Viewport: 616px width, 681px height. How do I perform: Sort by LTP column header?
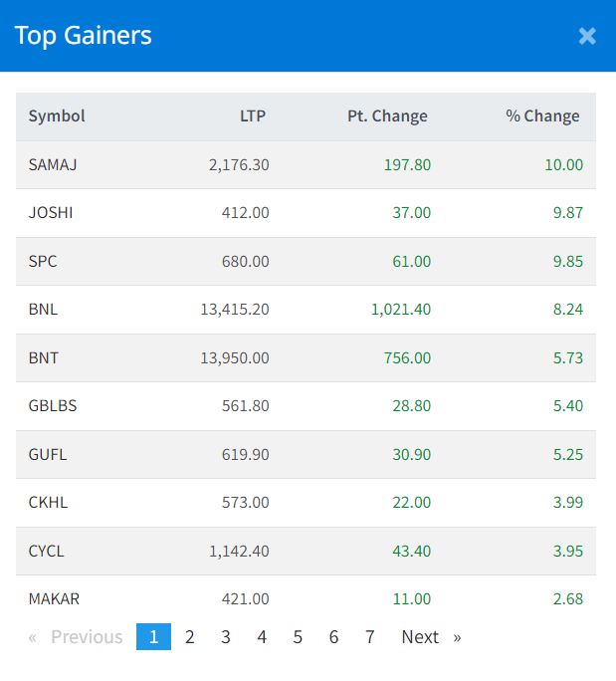(253, 116)
